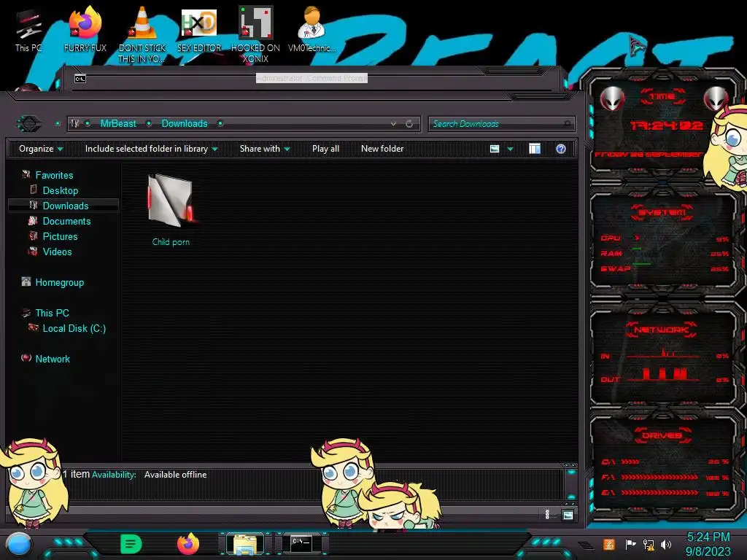Select Favorites in the navigation pane
This screenshot has width=747, height=560.
[54, 175]
